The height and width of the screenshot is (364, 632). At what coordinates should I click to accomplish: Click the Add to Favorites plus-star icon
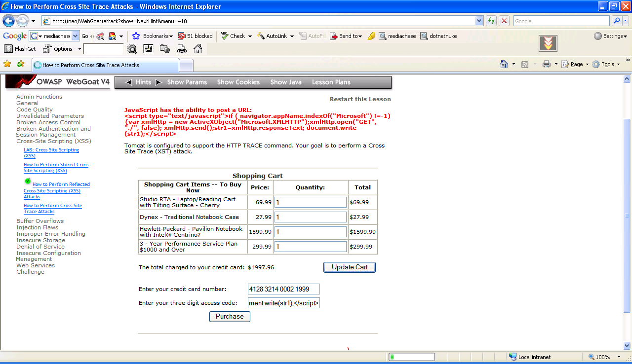coord(20,64)
